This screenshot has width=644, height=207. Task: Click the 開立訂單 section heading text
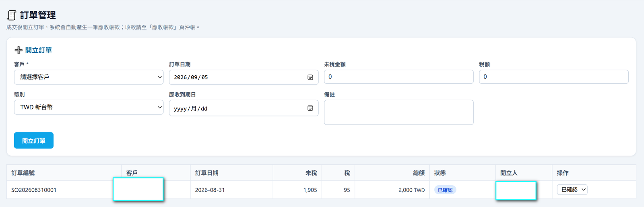point(39,50)
